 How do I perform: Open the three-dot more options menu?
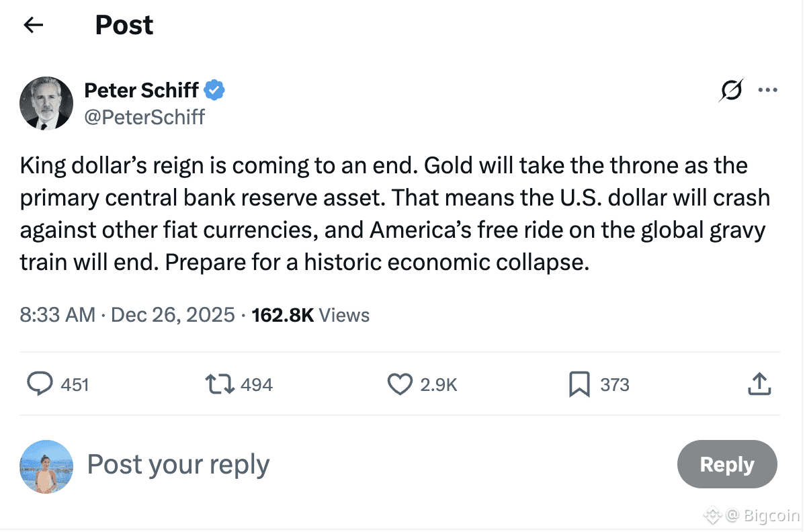(x=767, y=91)
